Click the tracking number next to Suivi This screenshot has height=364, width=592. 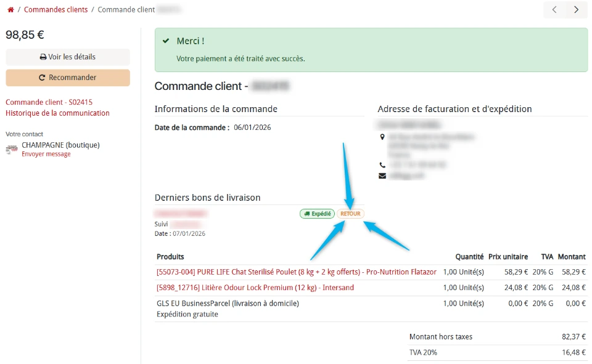point(186,224)
